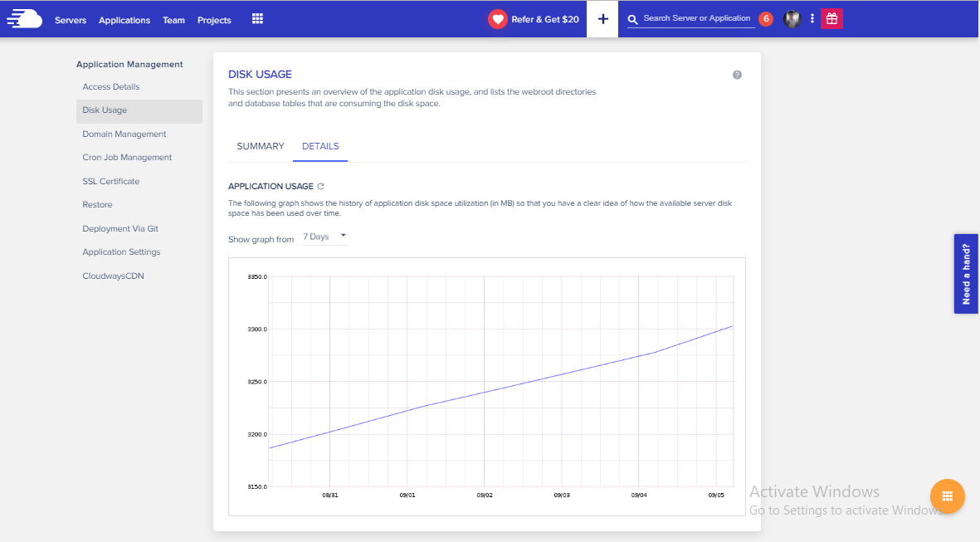This screenshot has height=542, width=980.
Task: Open the orange floating action button
Action: 947,496
